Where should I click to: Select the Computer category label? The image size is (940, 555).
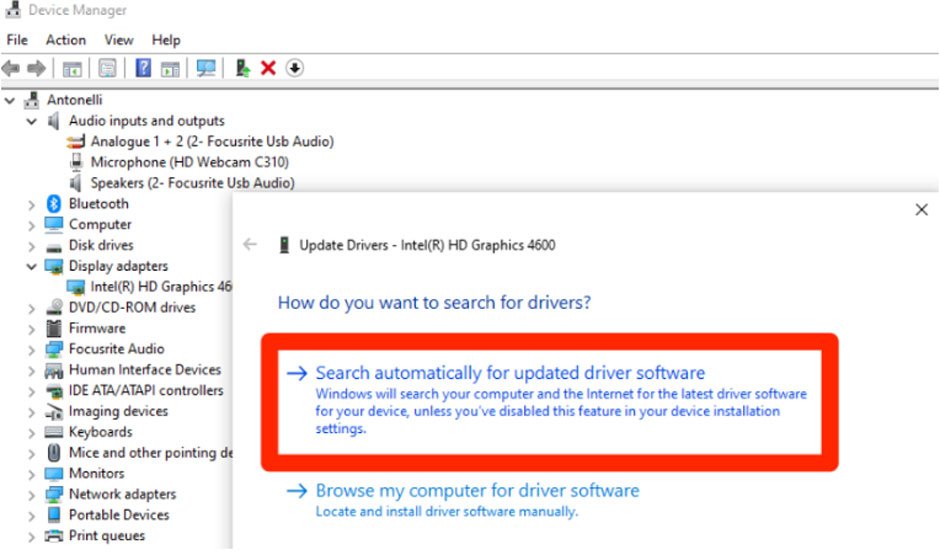pos(100,224)
